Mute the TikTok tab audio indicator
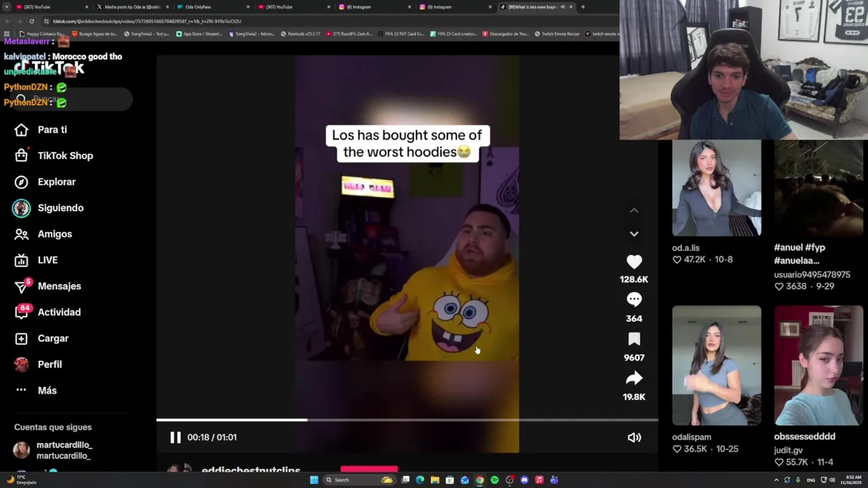The image size is (868, 488). [x=562, y=7]
